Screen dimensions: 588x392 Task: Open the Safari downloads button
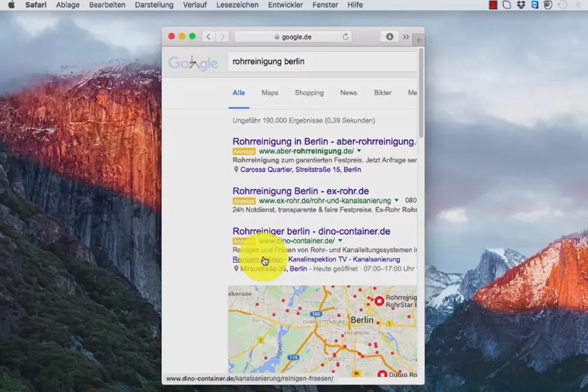(390, 37)
